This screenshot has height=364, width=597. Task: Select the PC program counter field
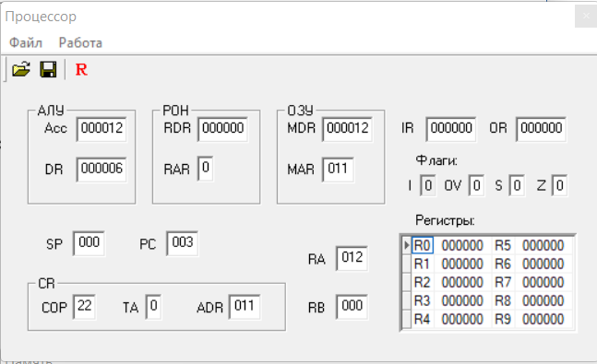[x=183, y=243]
